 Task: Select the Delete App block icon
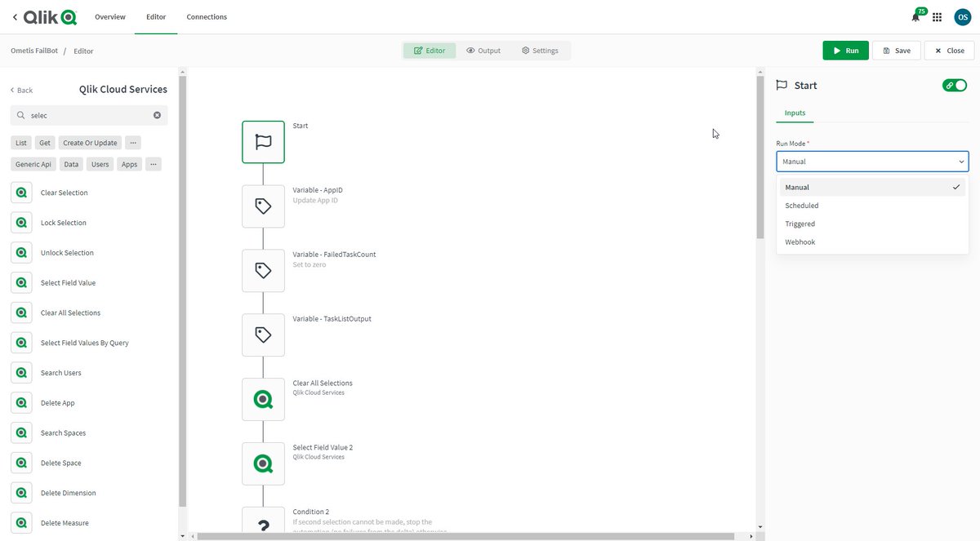(x=21, y=403)
